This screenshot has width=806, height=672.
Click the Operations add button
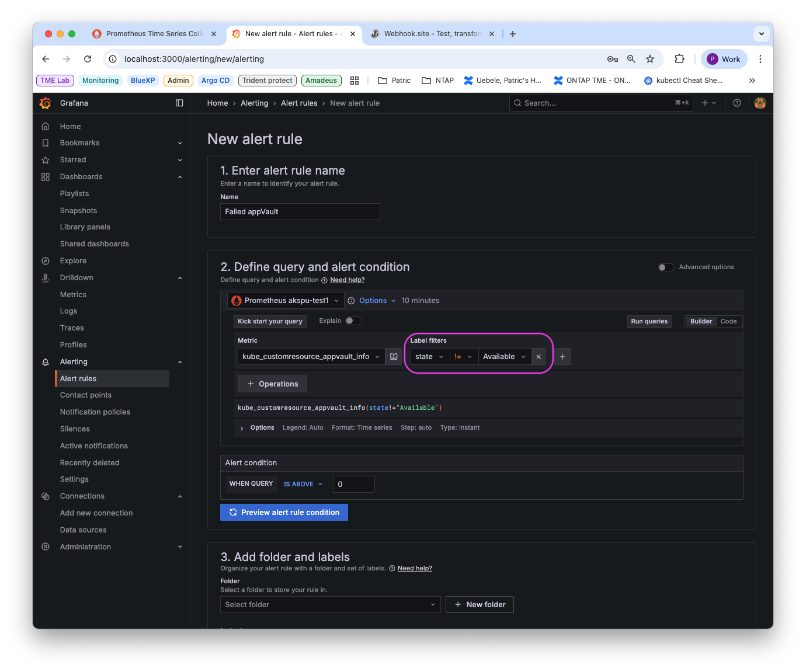point(272,384)
